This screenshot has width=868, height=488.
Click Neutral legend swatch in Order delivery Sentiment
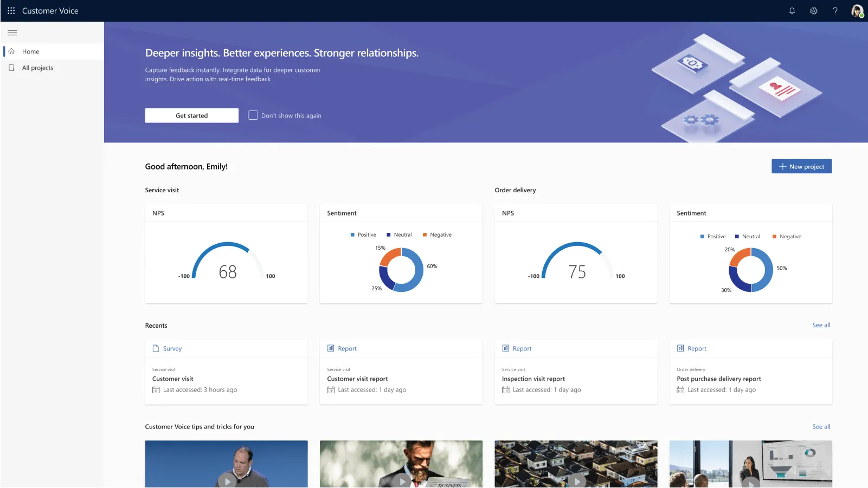[x=737, y=237]
